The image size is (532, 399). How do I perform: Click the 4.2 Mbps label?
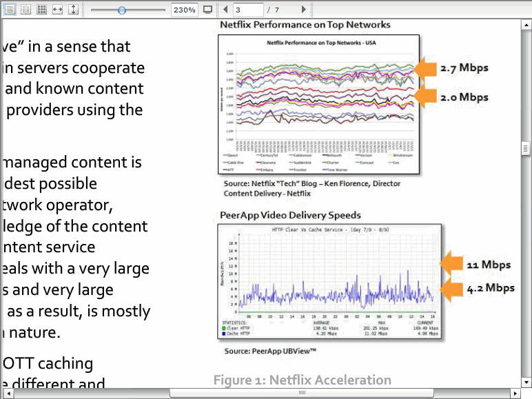[491, 288]
